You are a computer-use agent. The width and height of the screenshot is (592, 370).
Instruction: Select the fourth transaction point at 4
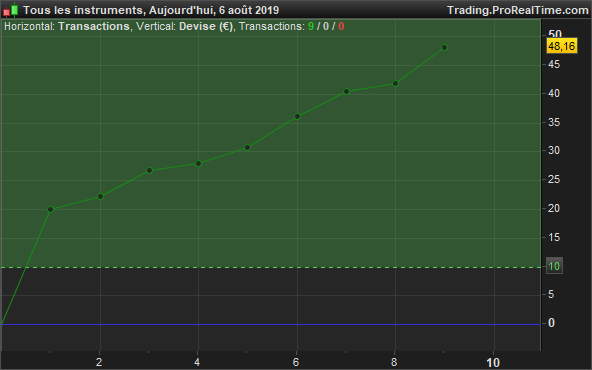199,163
